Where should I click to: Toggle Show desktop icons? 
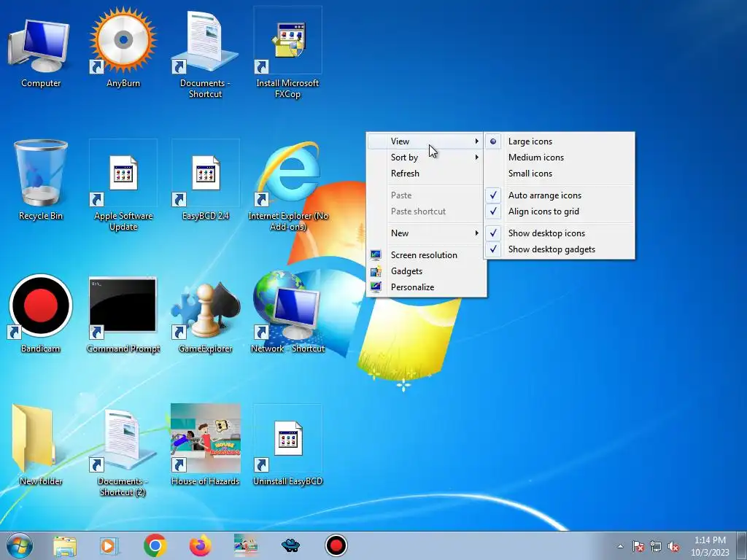pyautogui.click(x=560, y=233)
